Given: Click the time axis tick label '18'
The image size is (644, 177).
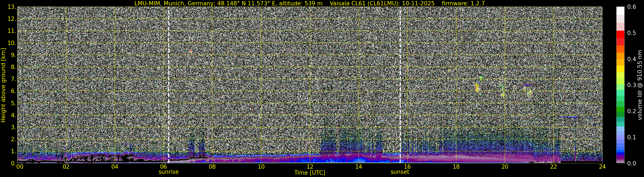Looking at the screenshot, I should 456,167.
